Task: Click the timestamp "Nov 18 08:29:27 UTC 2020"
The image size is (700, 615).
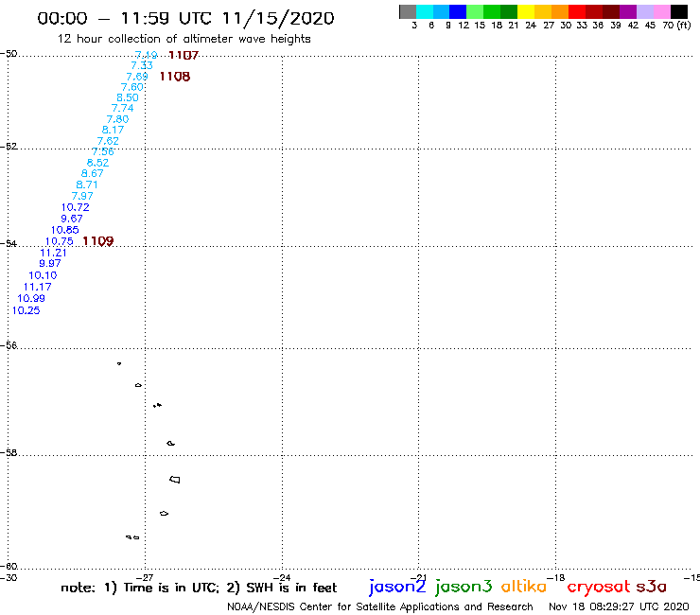Action: [619, 607]
